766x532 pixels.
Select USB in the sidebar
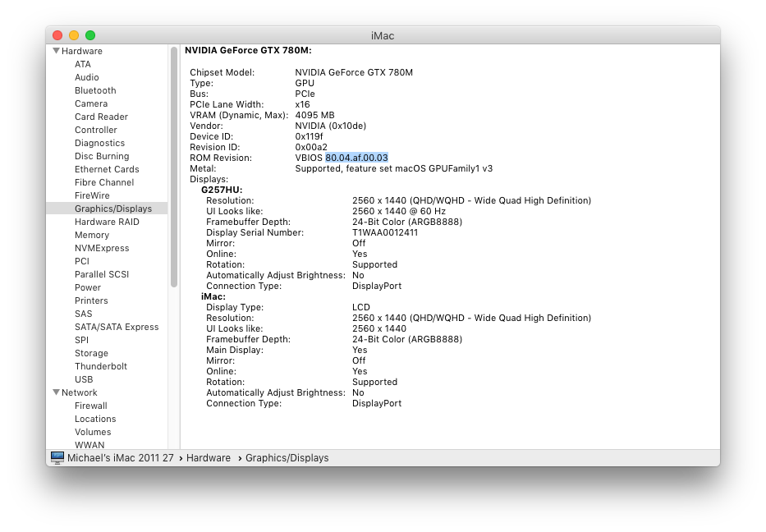click(x=84, y=379)
